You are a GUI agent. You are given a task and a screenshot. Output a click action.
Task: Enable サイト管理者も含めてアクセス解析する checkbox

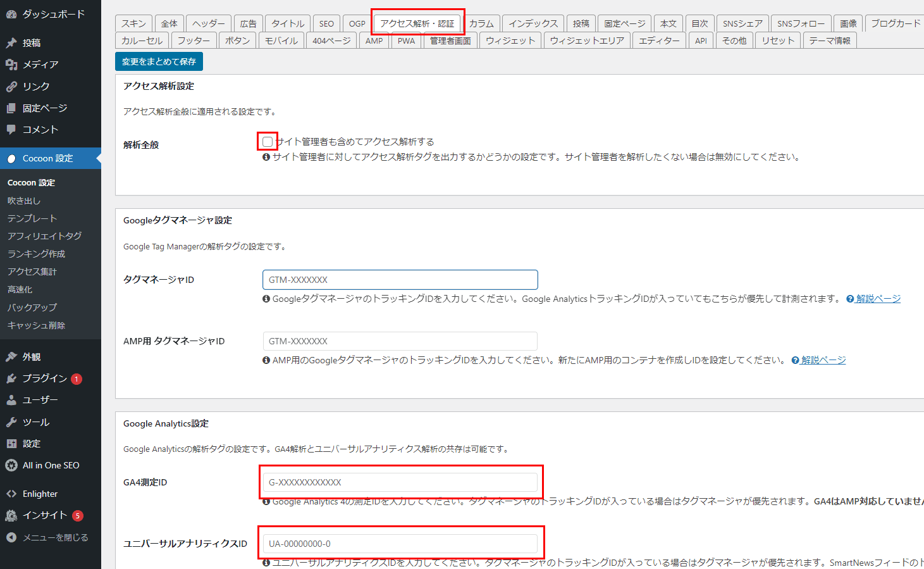267,141
